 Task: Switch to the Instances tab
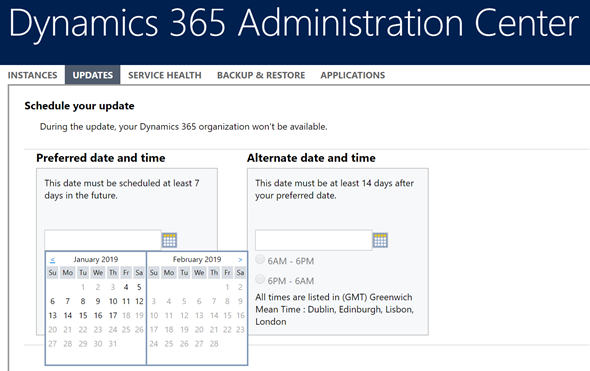coord(32,75)
